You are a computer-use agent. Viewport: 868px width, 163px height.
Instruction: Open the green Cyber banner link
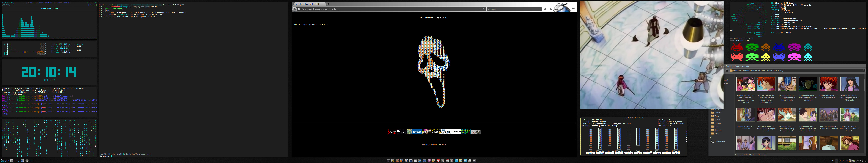[x=466, y=132]
